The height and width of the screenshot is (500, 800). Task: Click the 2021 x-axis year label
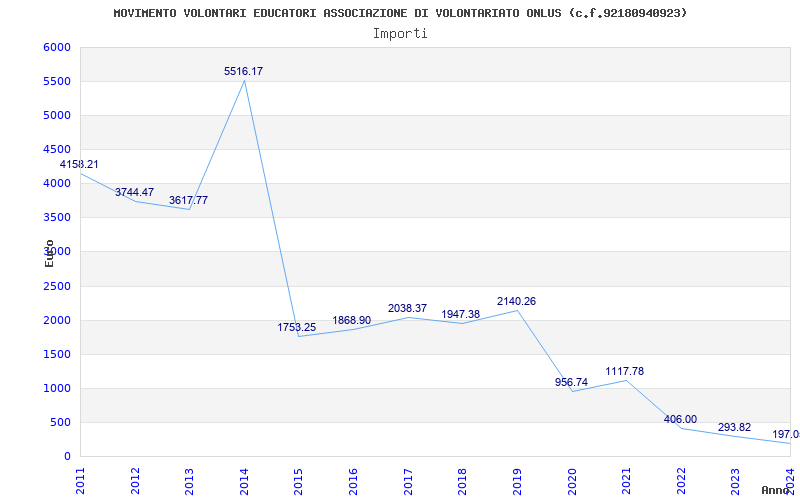[626, 482]
